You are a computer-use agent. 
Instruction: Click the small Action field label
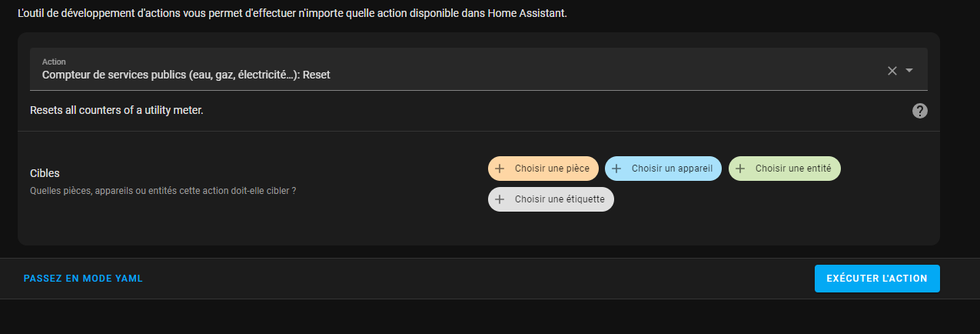pos(54,62)
